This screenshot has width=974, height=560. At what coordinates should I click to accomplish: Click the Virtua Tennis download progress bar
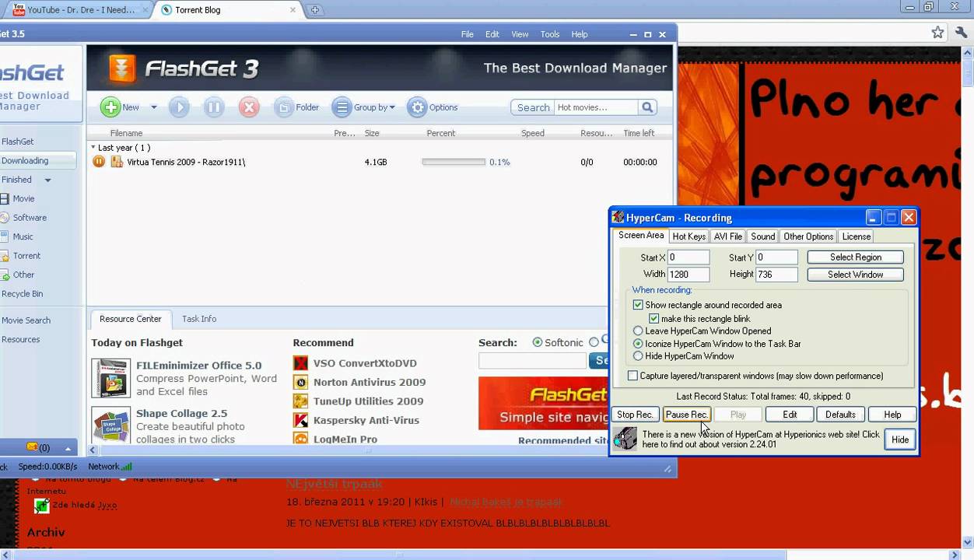tap(454, 162)
